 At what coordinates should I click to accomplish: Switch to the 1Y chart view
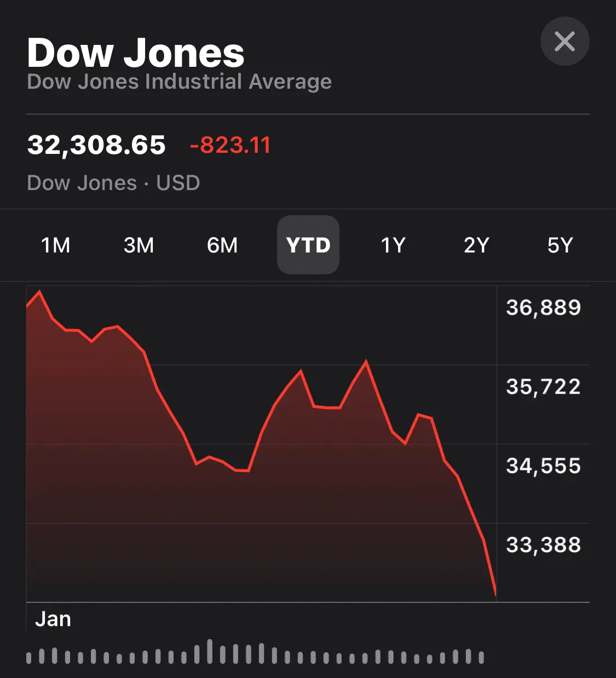393,245
